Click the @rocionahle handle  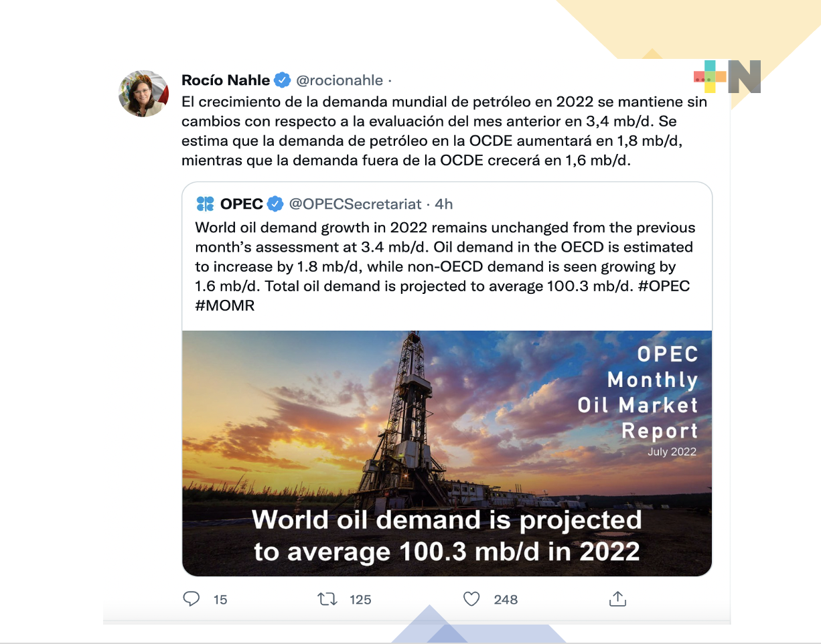click(341, 80)
